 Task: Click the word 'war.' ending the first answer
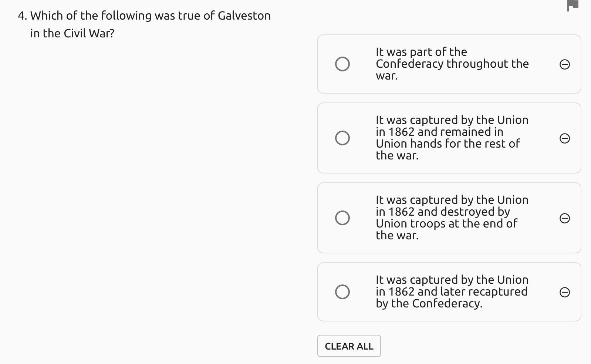(386, 76)
